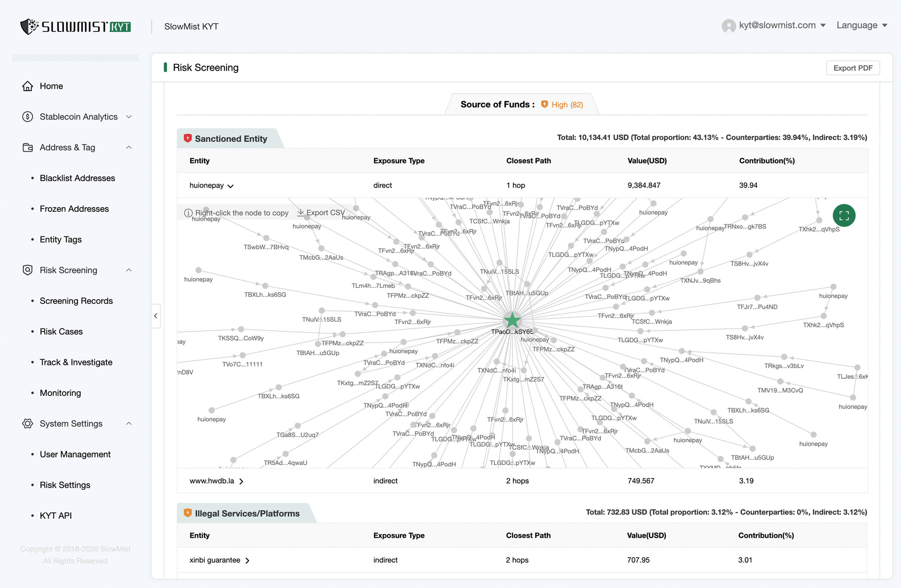Click the green fullscreen graph icon

[x=844, y=215]
